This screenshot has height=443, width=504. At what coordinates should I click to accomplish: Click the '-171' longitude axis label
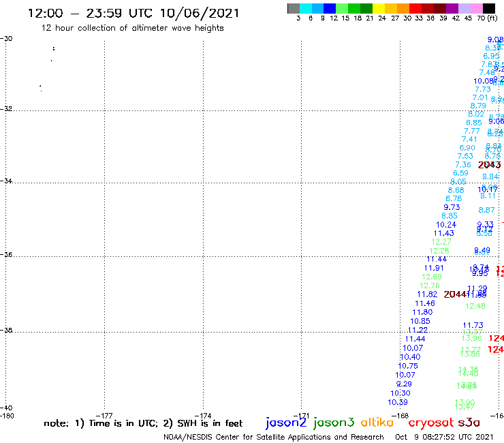tap(301, 416)
